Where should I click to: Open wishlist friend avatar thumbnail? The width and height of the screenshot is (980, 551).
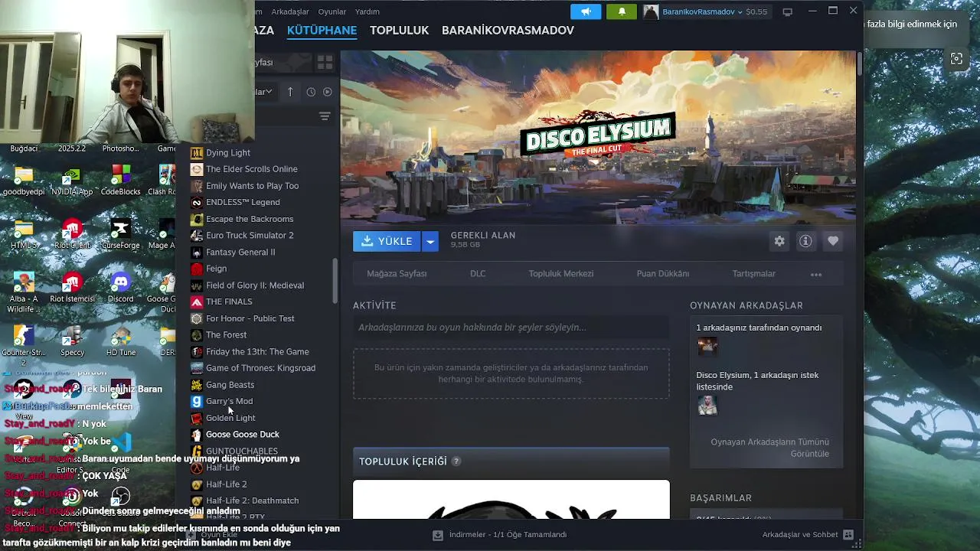coord(707,406)
